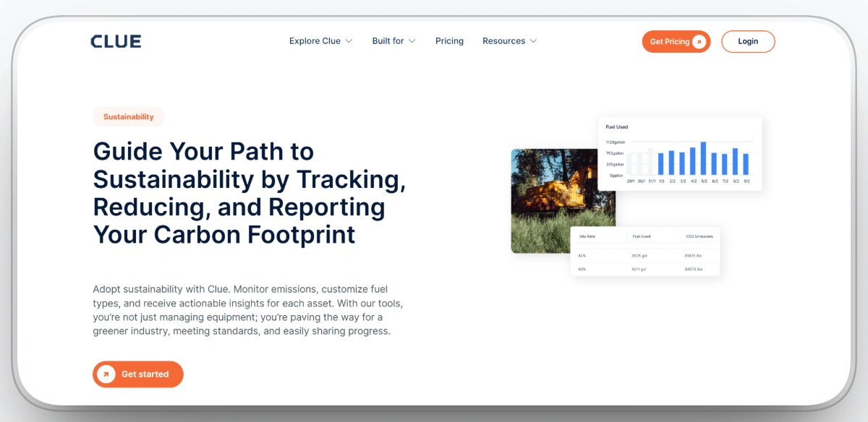The image size is (868, 422).
Task: Select the Sustainability tag label
Action: coord(129,116)
